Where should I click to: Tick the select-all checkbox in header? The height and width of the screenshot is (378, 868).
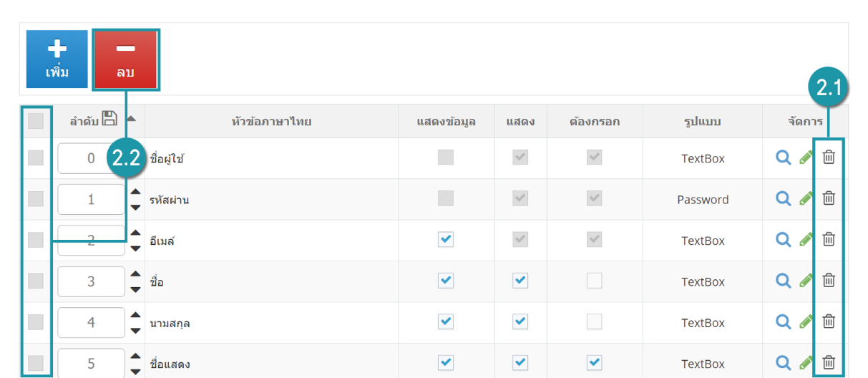36,122
